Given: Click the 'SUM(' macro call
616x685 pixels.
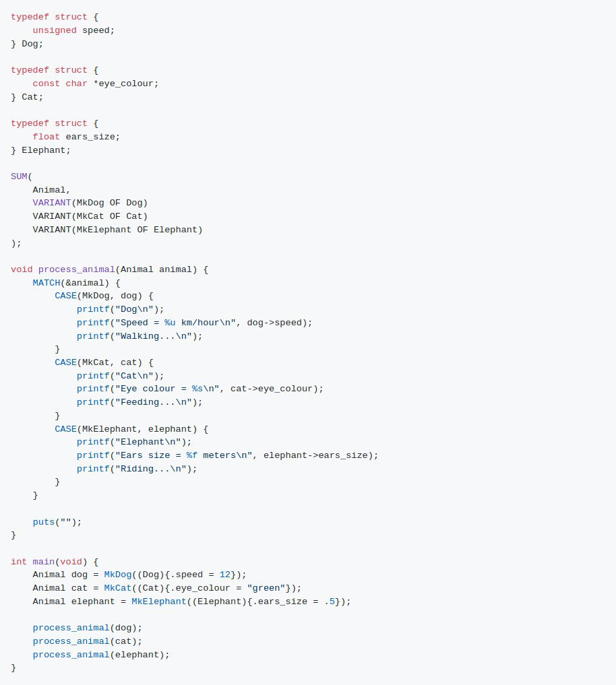Looking at the screenshot, I should point(22,176).
